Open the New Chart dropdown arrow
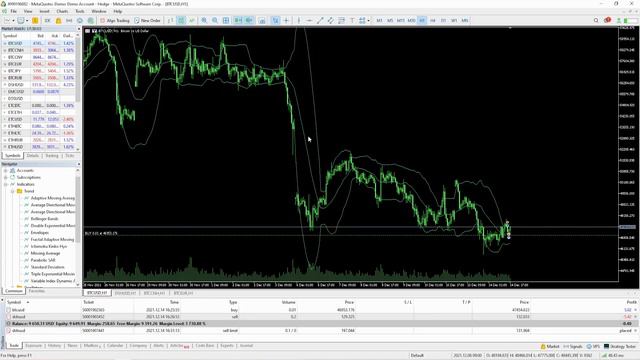 13,20
